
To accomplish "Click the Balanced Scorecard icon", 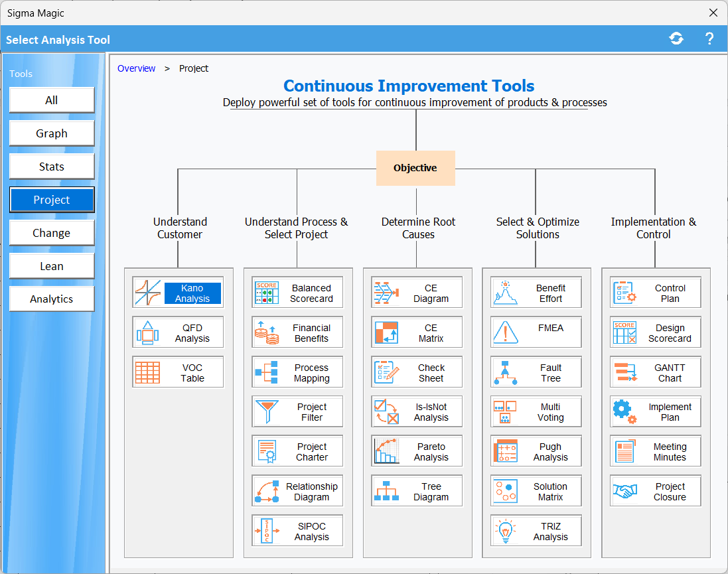I will [x=267, y=293].
